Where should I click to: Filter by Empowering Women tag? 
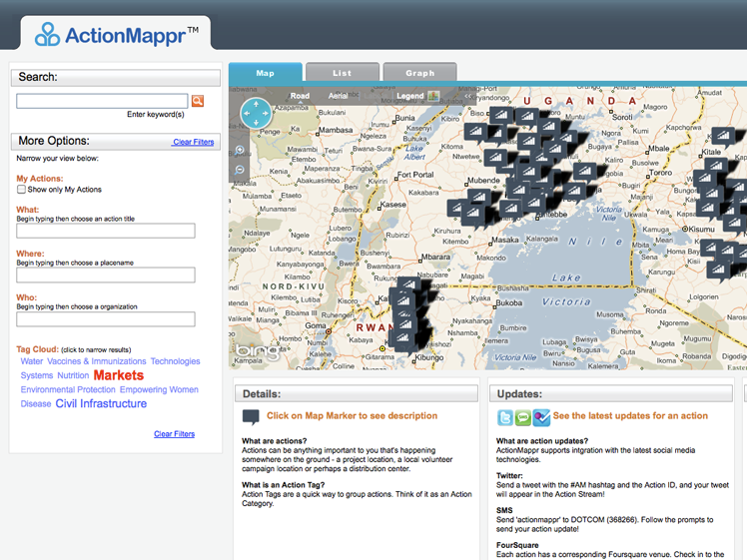(159, 389)
